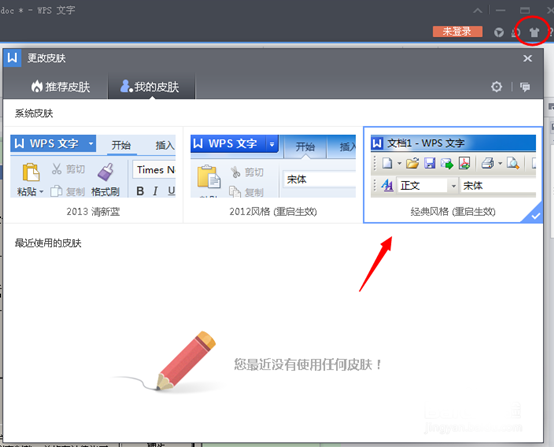Switch to 推荐皮肤 tab
Viewport: 554px width, 447px height.
pos(60,87)
